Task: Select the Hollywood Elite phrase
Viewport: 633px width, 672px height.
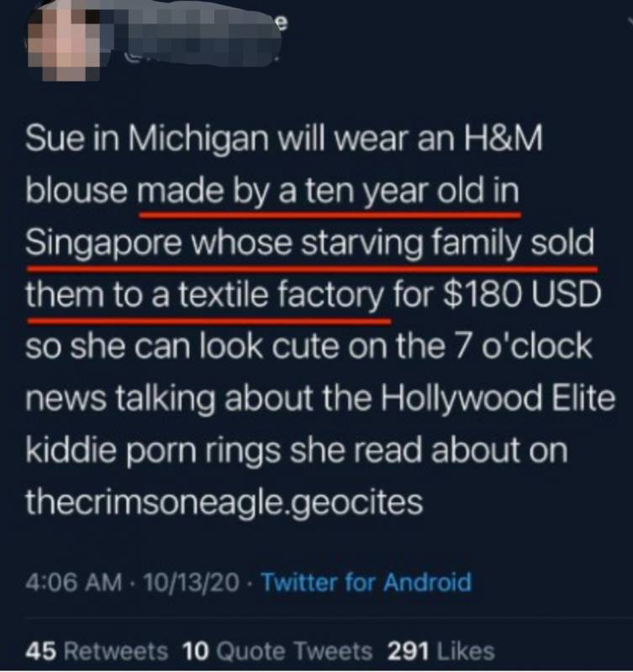Action: 498,398
